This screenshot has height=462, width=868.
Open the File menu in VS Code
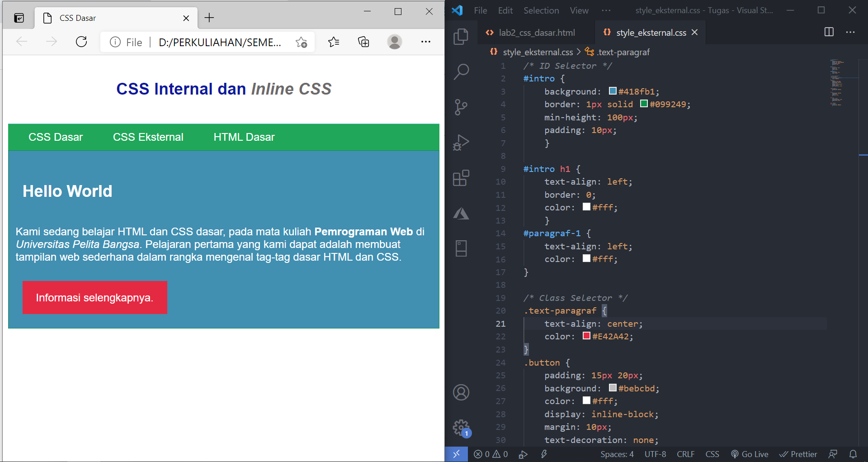click(x=480, y=10)
